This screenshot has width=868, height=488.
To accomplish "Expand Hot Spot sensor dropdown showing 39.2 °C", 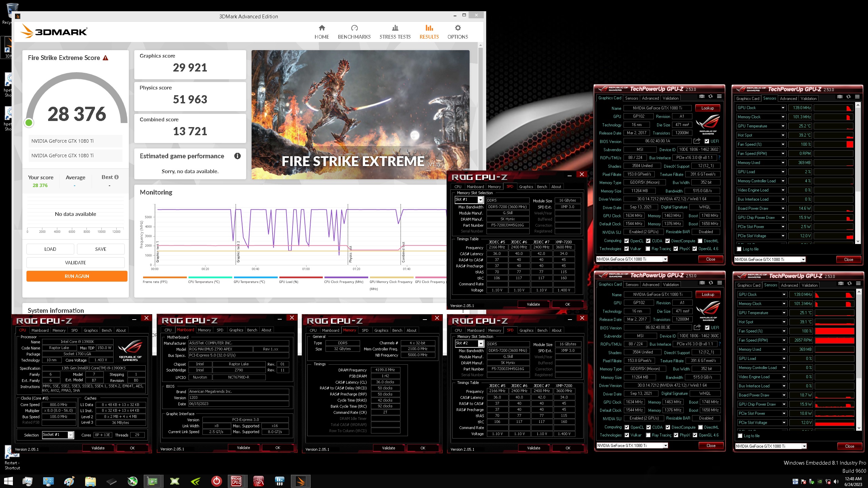I will coord(783,135).
